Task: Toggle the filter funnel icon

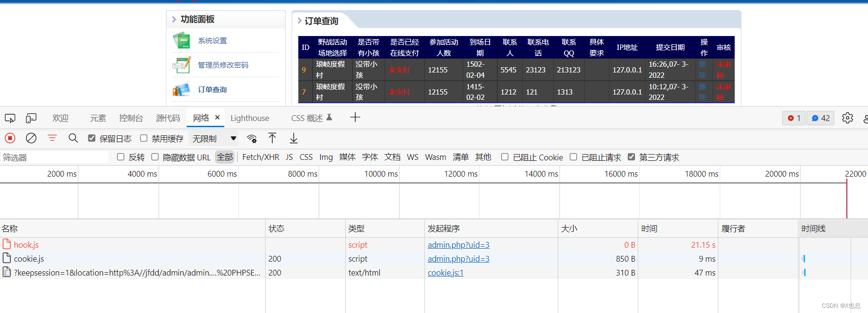Action: 52,138
